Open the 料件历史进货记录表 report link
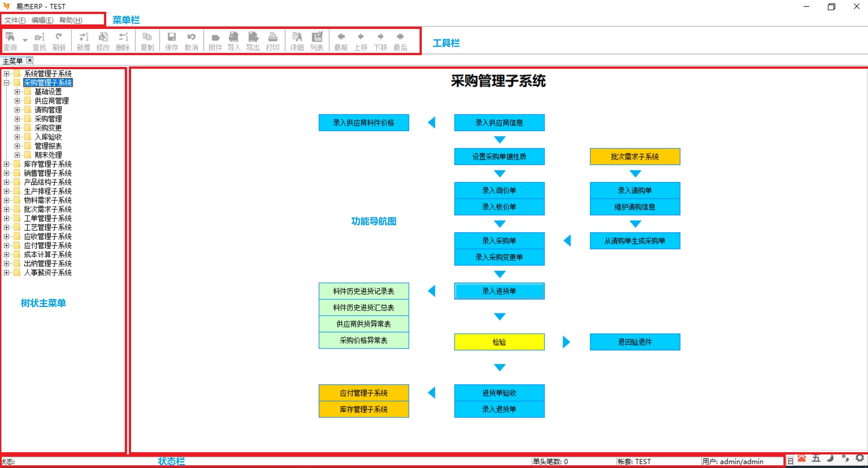Viewport: 868px width, 468px height. [363, 291]
